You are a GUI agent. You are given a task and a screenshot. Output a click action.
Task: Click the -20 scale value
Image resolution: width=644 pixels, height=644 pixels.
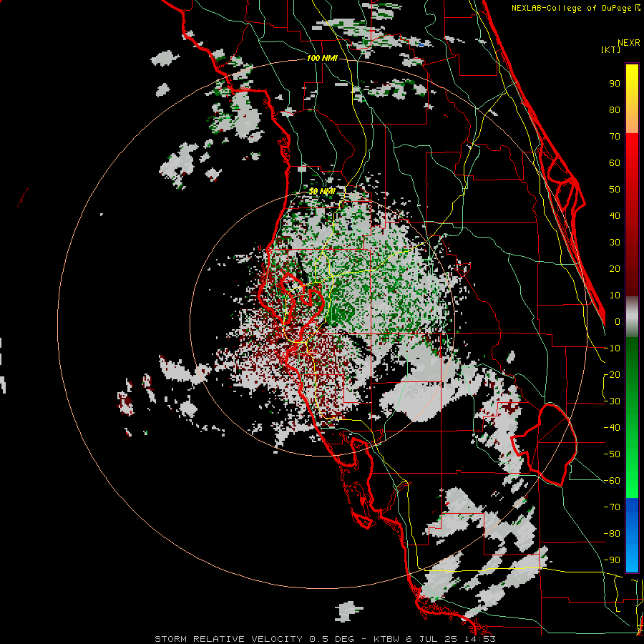(x=612, y=374)
